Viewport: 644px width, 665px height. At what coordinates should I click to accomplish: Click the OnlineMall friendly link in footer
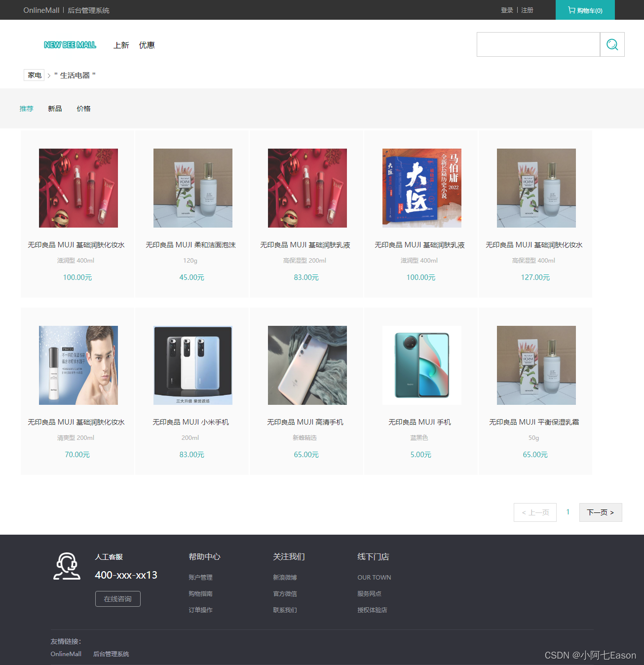66,654
